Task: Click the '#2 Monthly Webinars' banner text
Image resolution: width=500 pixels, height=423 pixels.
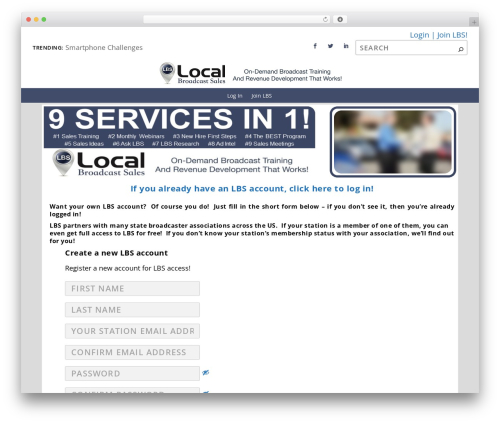Action: point(136,136)
